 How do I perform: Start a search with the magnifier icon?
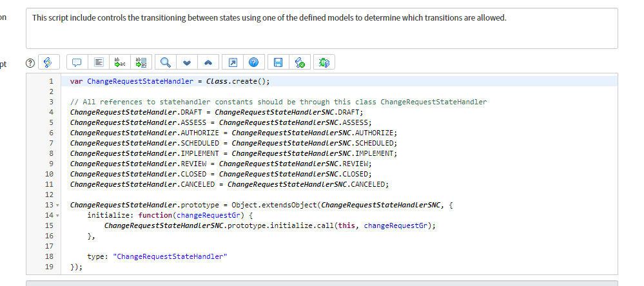pyautogui.click(x=166, y=62)
